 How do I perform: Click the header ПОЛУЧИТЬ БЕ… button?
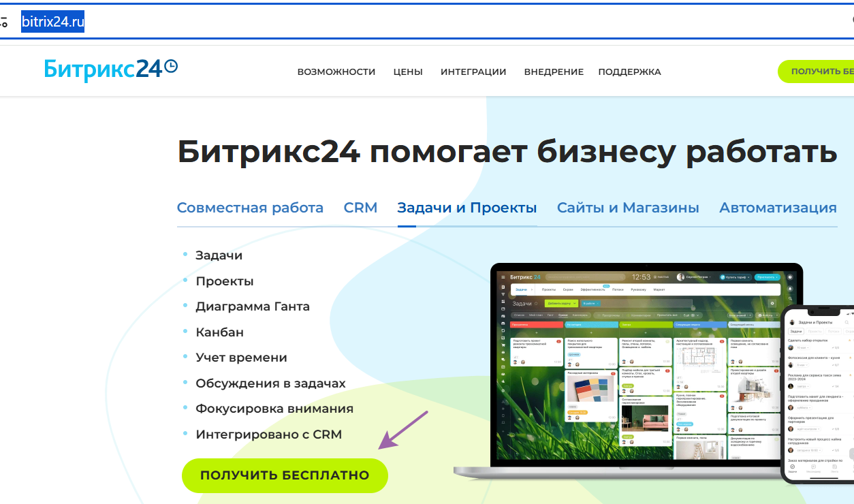pos(816,72)
